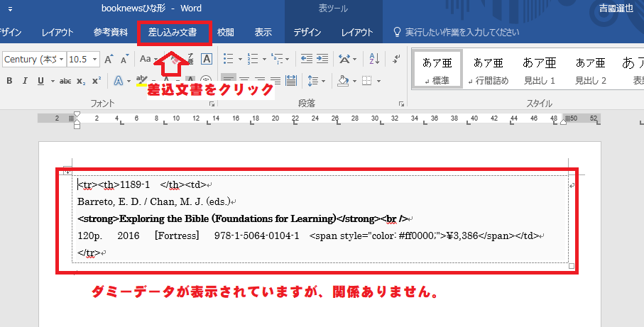
Task: Switch to the 校閲 tab
Action: pos(226,33)
